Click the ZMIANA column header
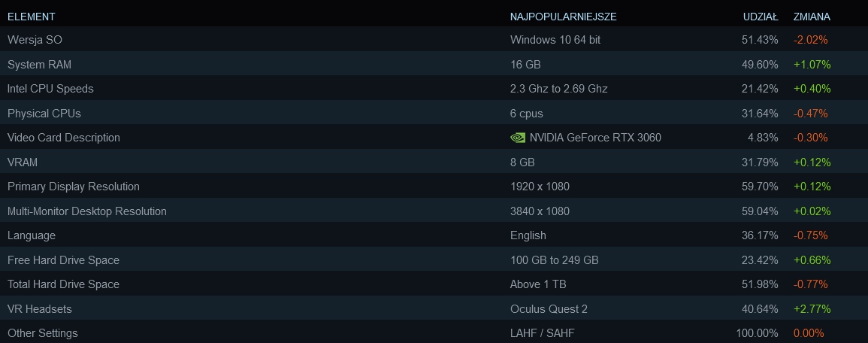 [x=812, y=17]
